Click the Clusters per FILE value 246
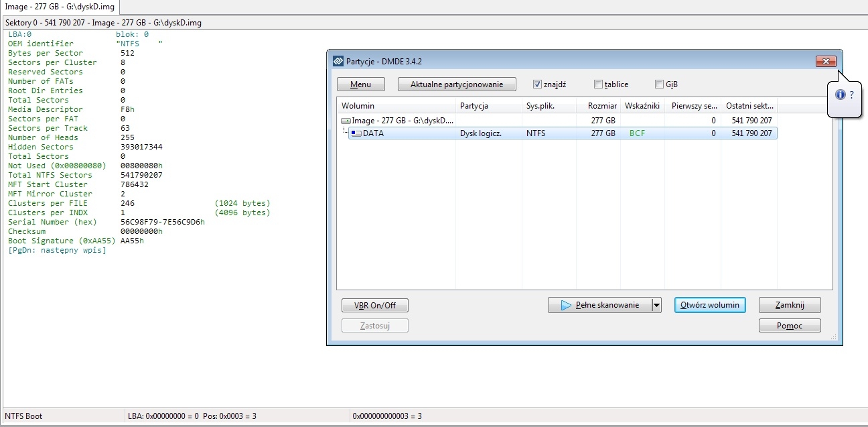The width and height of the screenshot is (868, 427). [127, 203]
